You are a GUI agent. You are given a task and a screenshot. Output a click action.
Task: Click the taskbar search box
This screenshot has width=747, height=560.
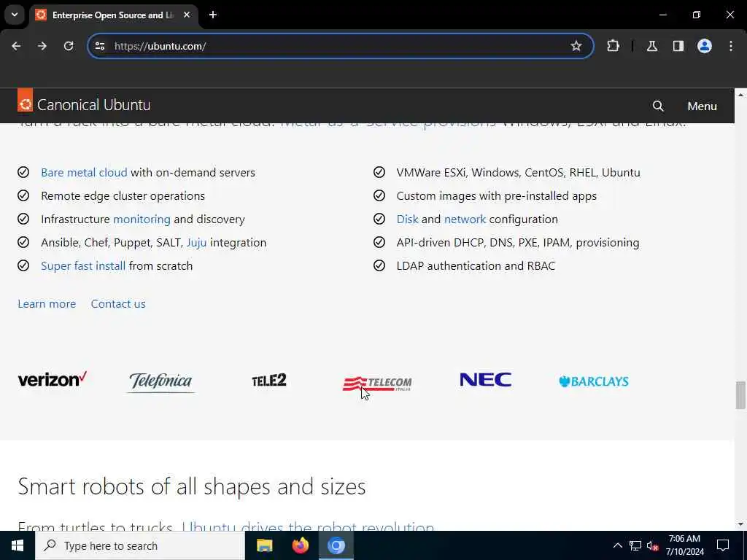point(140,545)
